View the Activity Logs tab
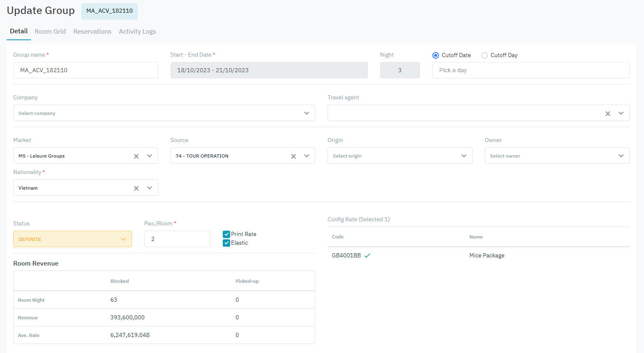This screenshot has width=644, height=353. click(137, 32)
